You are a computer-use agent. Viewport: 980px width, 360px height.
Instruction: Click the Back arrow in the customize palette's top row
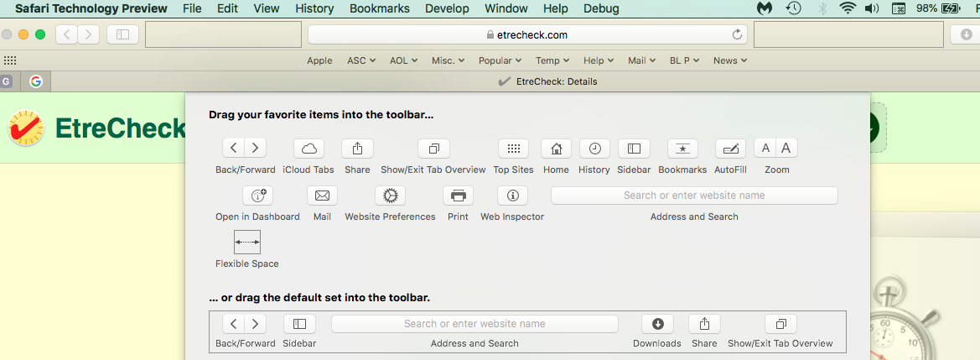(x=234, y=149)
